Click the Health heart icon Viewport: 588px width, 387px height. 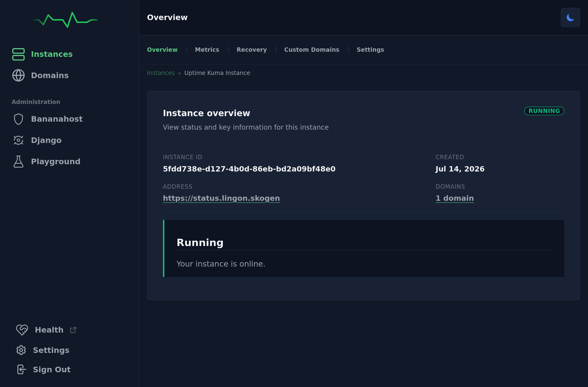point(22,330)
